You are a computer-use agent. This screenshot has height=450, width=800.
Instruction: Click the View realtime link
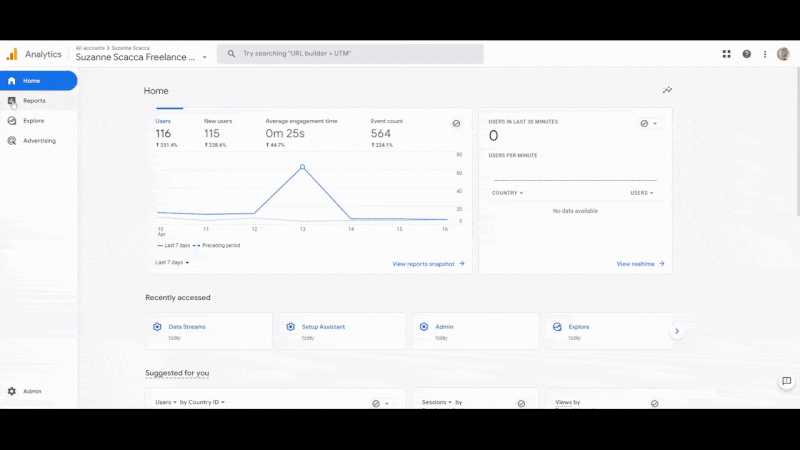coord(640,264)
